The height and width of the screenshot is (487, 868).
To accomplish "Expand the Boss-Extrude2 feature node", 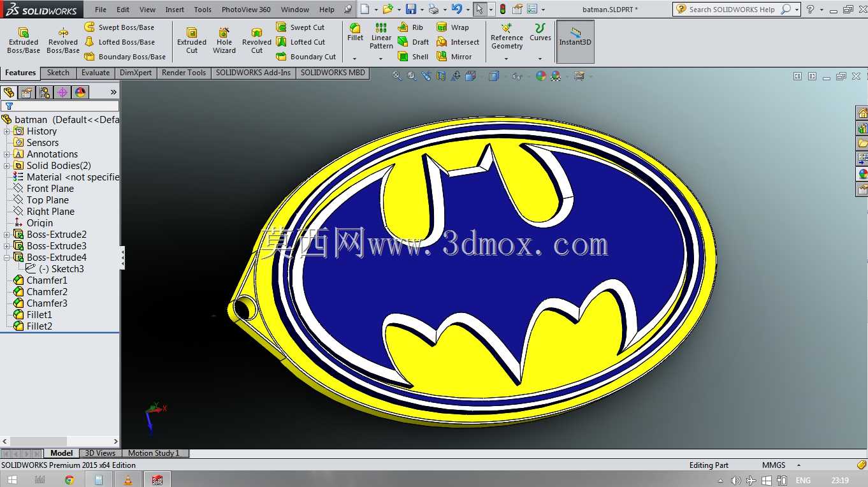I will pos(7,235).
